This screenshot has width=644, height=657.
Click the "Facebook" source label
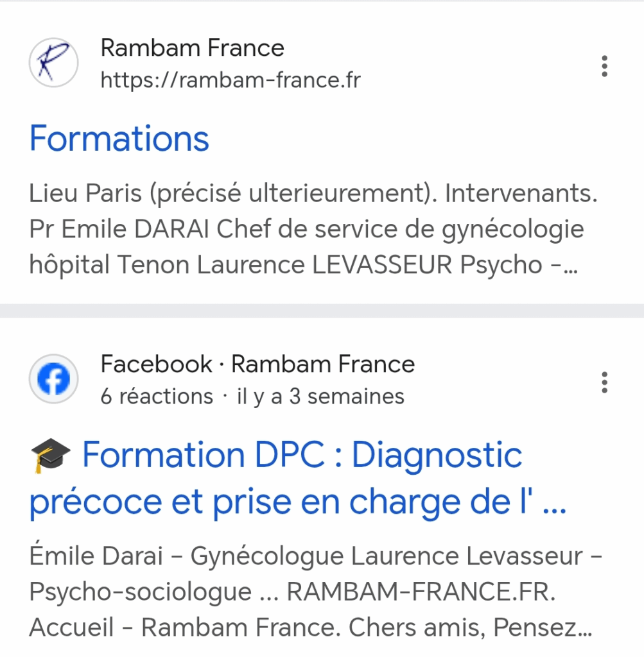coord(156,364)
